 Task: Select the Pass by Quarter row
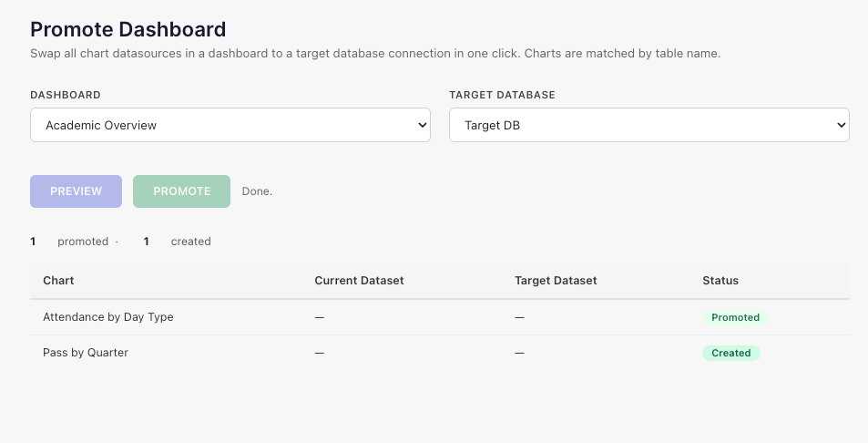440,353
